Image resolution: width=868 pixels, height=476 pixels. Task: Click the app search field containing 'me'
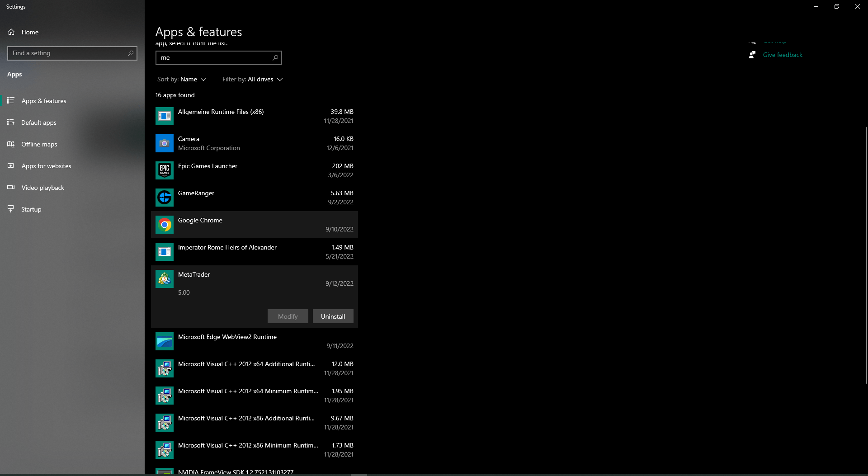click(x=219, y=58)
